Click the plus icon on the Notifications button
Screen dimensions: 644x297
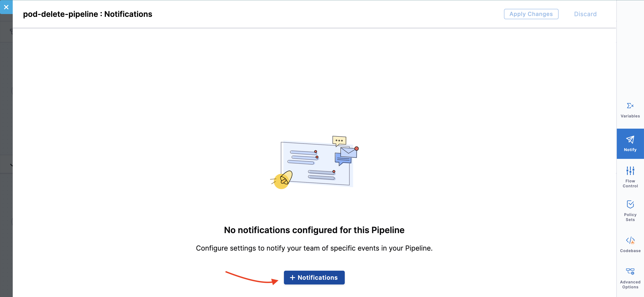coord(292,278)
